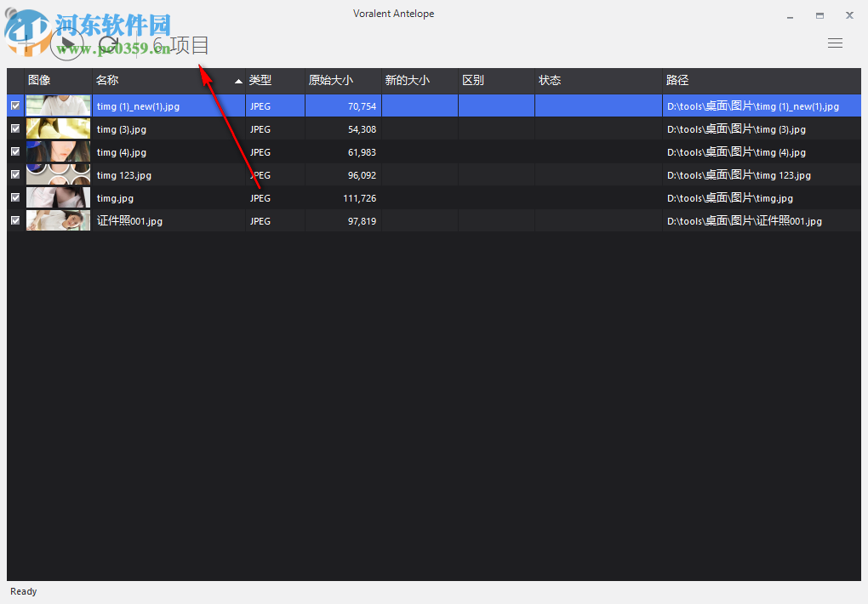
Task: Click path D:\tools\桌面\图片\证件照001.jpg
Action: [x=745, y=221]
